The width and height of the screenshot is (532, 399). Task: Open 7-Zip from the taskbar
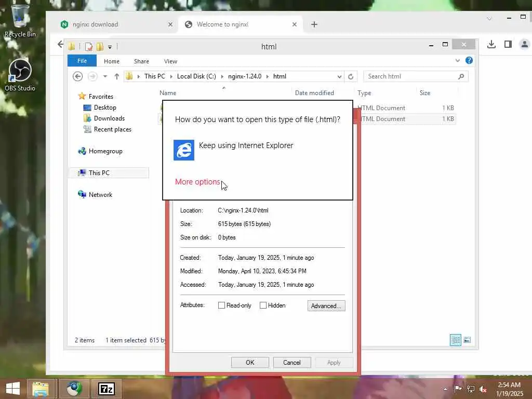click(106, 389)
